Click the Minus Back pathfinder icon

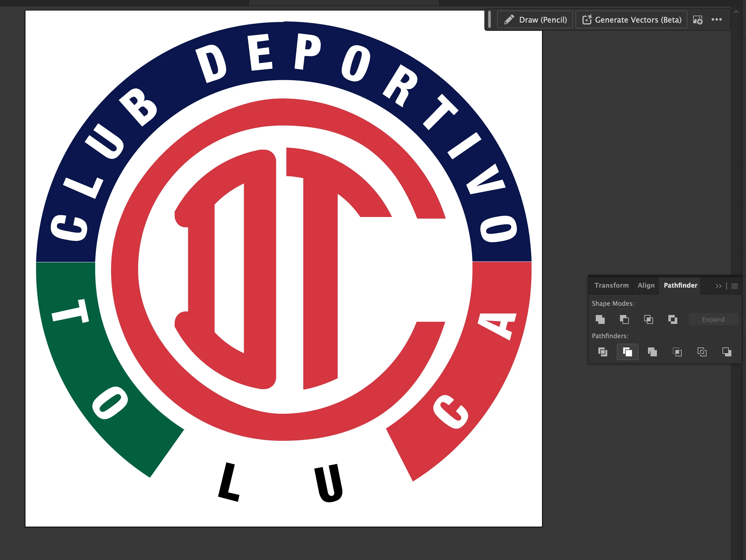pos(727,352)
